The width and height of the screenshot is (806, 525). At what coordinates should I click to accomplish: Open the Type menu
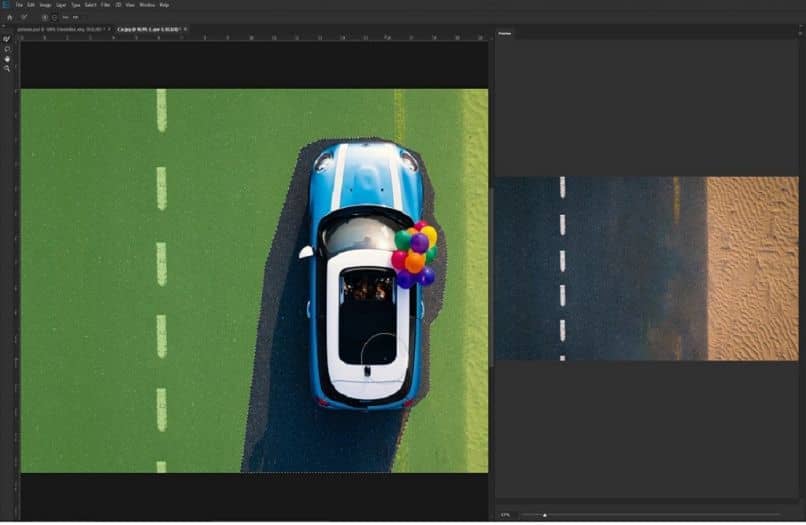click(x=76, y=5)
